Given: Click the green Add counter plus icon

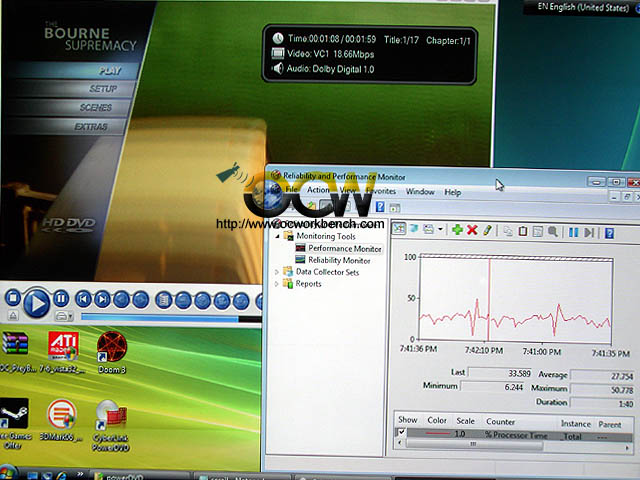Looking at the screenshot, I should (x=458, y=230).
